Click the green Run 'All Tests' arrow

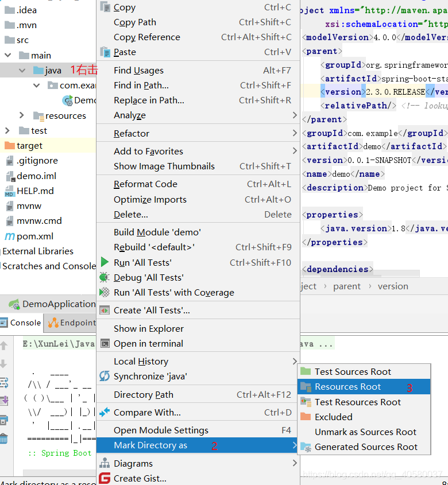(x=105, y=262)
